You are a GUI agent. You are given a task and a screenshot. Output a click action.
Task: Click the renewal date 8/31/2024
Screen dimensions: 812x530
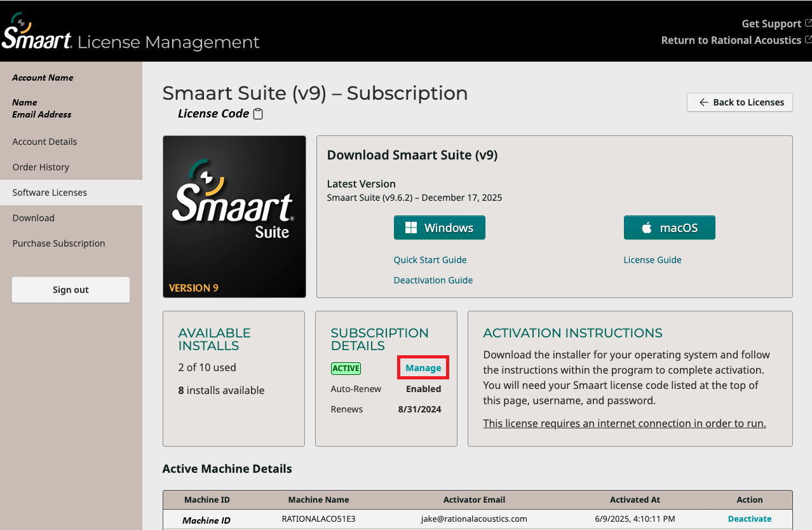(x=419, y=409)
